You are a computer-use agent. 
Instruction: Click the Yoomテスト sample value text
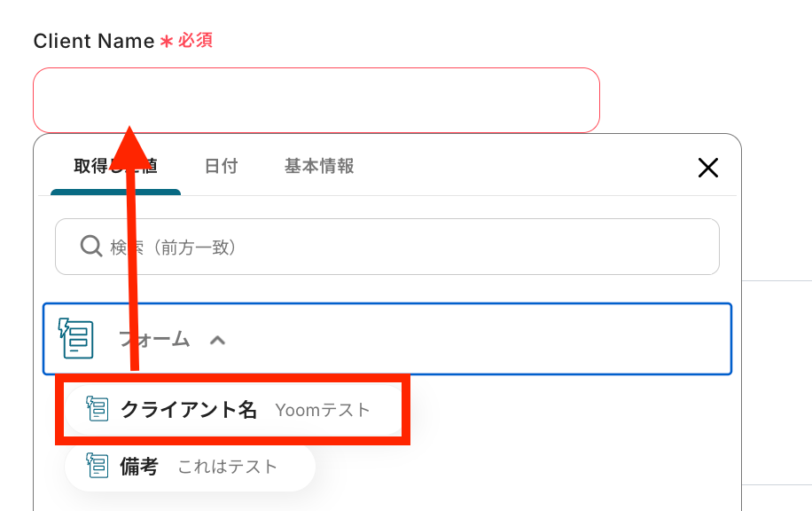tap(323, 410)
